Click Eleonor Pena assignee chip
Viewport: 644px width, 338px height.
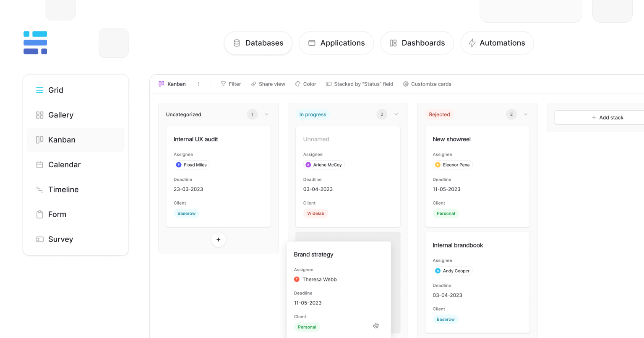pyautogui.click(x=453, y=165)
